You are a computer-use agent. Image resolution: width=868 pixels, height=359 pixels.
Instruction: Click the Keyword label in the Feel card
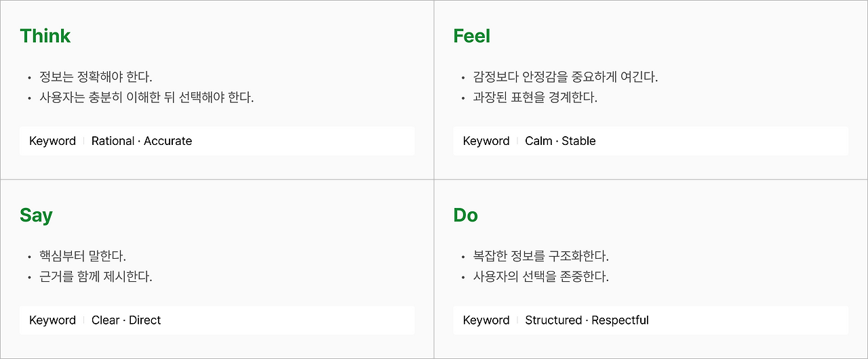click(486, 141)
